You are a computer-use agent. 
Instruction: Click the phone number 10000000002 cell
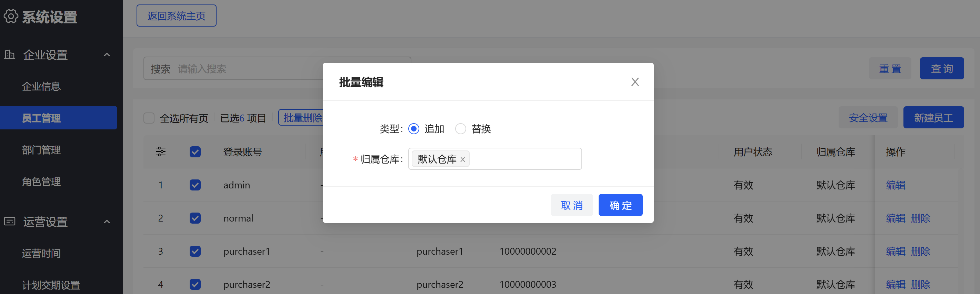point(528,251)
